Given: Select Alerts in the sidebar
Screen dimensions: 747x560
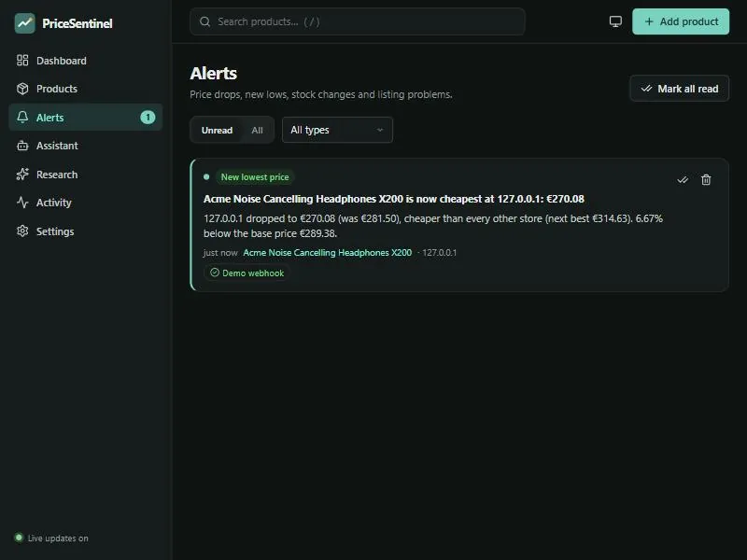Looking at the screenshot, I should tap(86, 118).
